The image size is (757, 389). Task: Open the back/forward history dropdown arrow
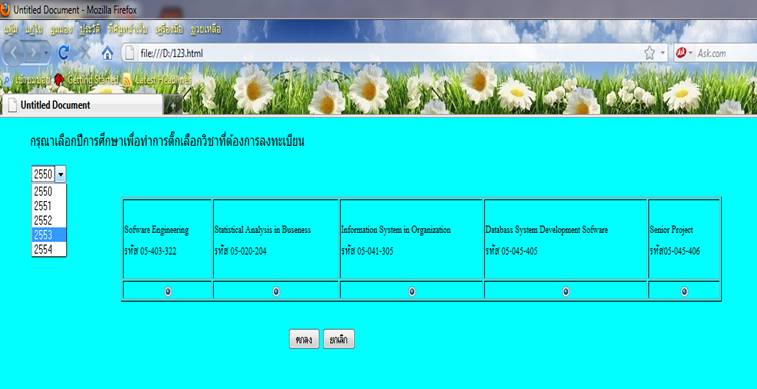click(46, 53)
